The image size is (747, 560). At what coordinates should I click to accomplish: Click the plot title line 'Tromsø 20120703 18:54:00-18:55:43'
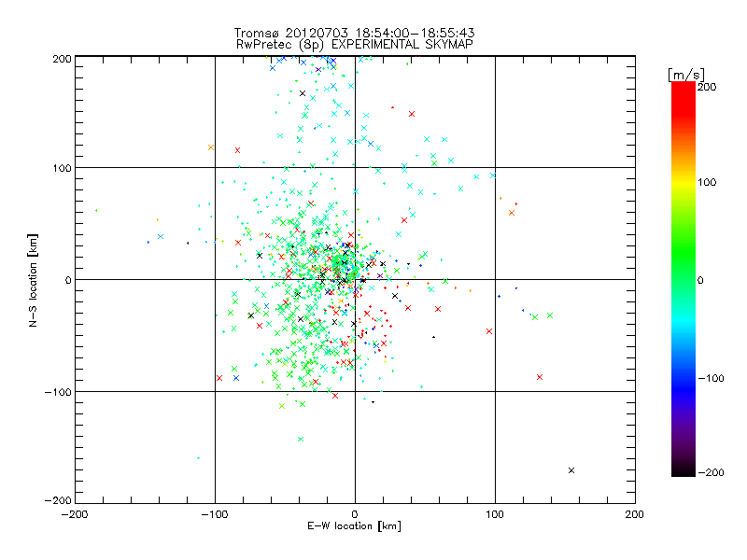(x=354, y=33)
